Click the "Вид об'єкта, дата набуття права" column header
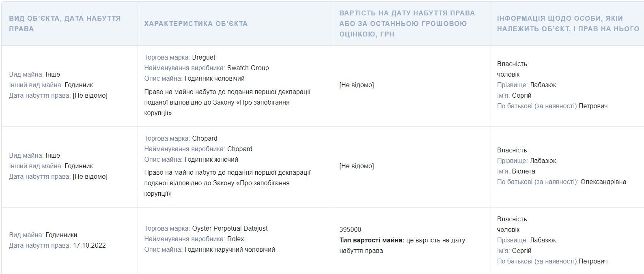The image size is (644, 274). coord(65,24)
